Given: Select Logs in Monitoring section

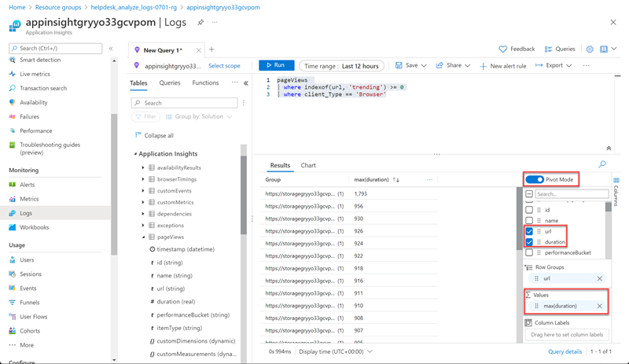Looking at the screenshot, I should coord(26,213).
